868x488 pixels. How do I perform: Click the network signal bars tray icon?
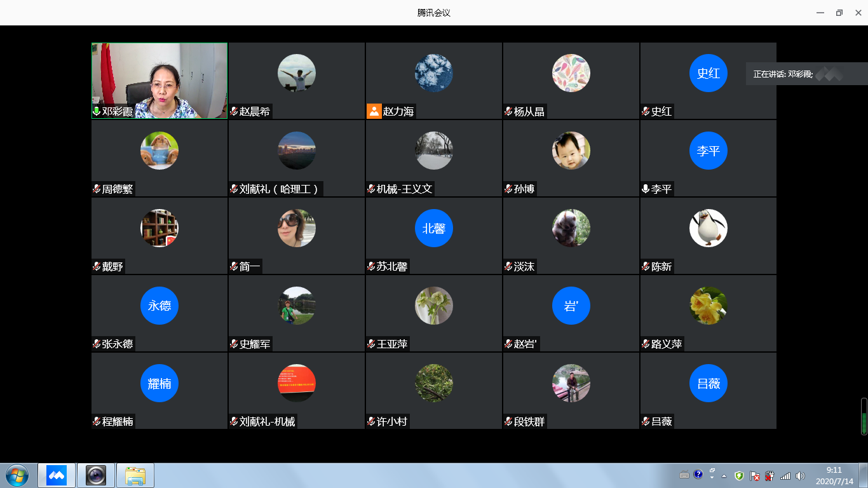(x=785, y=476)
